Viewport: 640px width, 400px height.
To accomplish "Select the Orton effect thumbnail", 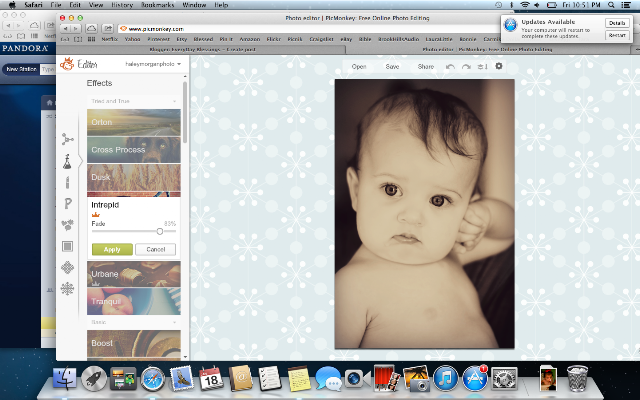I will 134,122.
